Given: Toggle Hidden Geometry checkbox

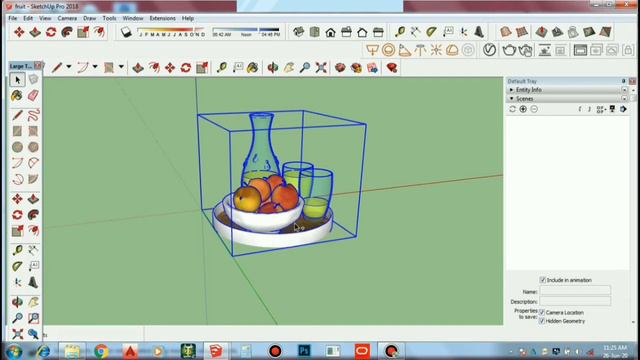Looking at the screenshot, I should 542,321.
